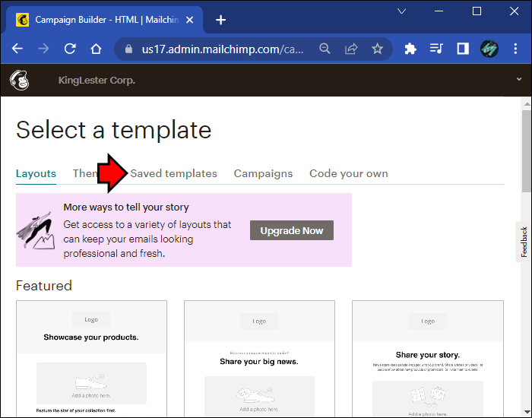Toggle the Chrome side panel
Image resolution: width=532 pixels, height=418 pixels.
(462, 49)
